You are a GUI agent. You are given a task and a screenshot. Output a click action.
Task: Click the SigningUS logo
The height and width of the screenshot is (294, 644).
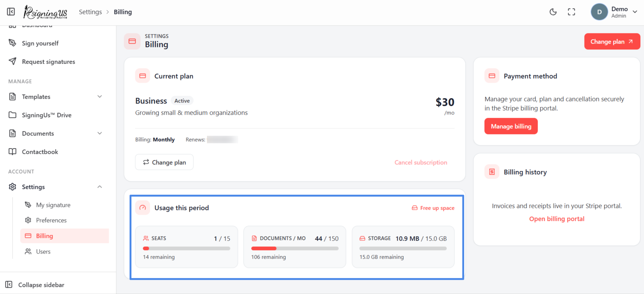point(45,12)
